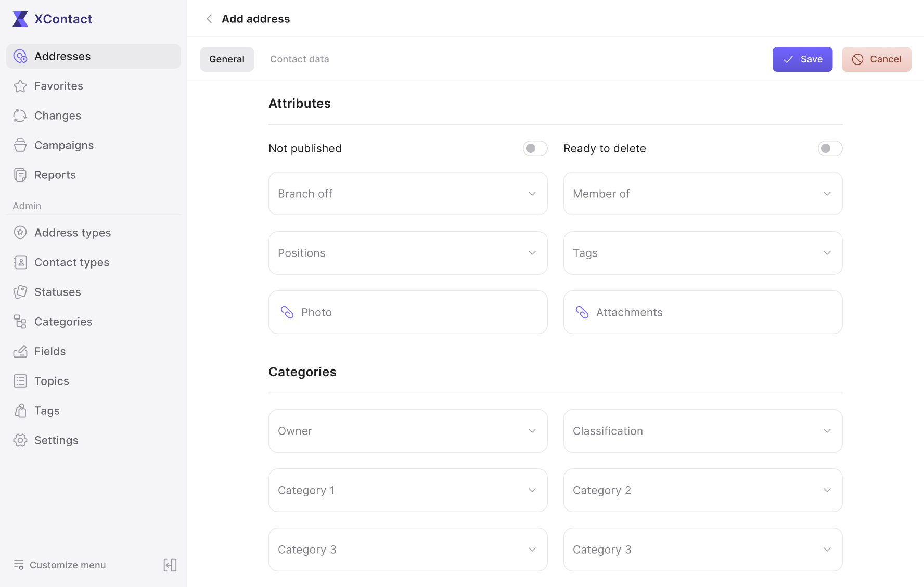Expand the Tags dropdown in Attributes
Viewport: 924px width, 587px height.
703,253
